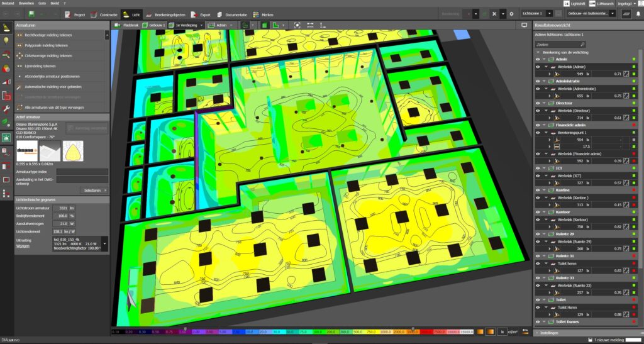The width and height of the screenshot is (644, 344).
Task: Toggle visibility eye for ICT
Action: [x=538, y=169]
